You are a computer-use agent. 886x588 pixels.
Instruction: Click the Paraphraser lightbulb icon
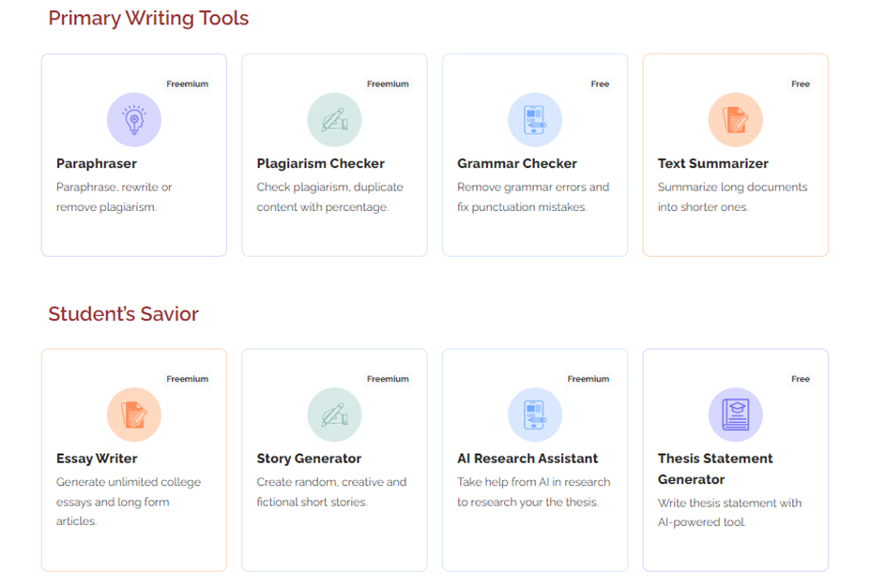click(x=134, y=120)
